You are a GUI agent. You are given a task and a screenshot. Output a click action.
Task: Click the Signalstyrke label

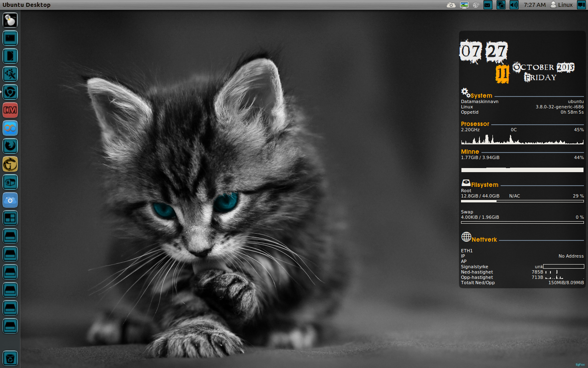tap(474, 267)
